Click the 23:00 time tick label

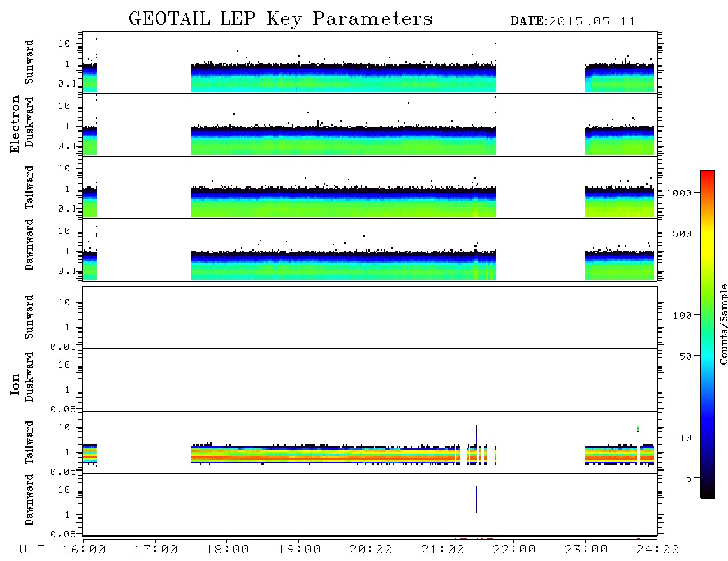(586, 550)
